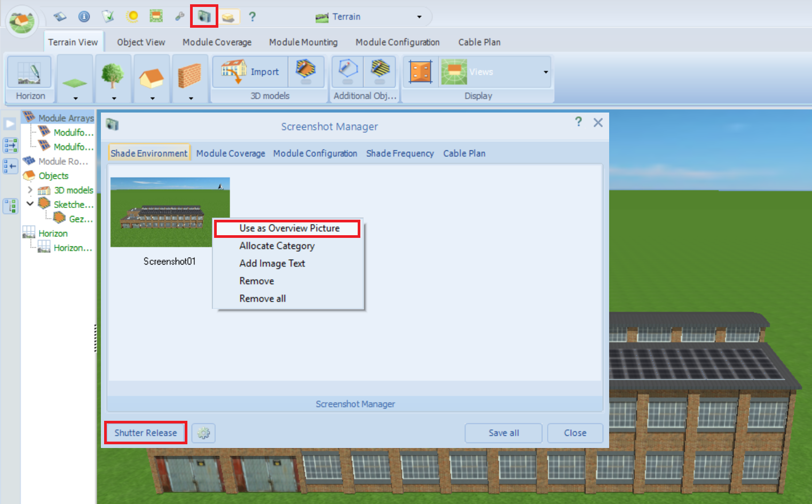The height and width of the screenshot is (504, 812).
Task: Click the green question mark help icon
Action: coord(253,17)
